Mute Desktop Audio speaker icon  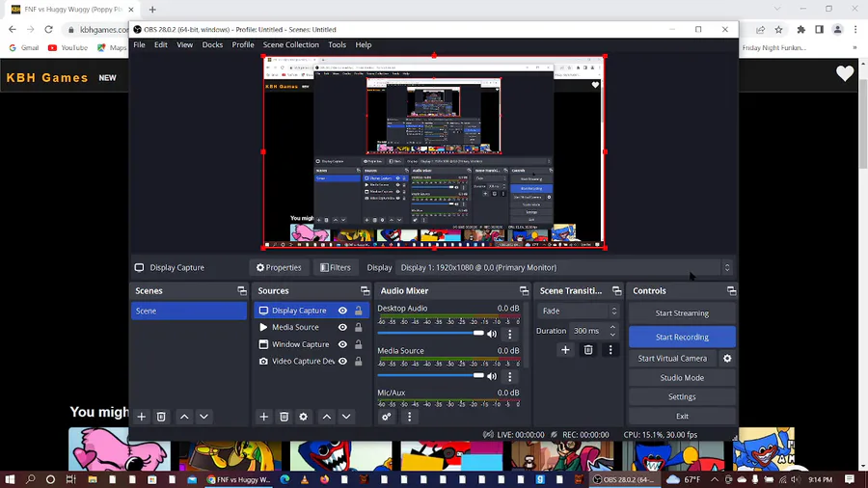pyautogui.click(x=492, y=334)
